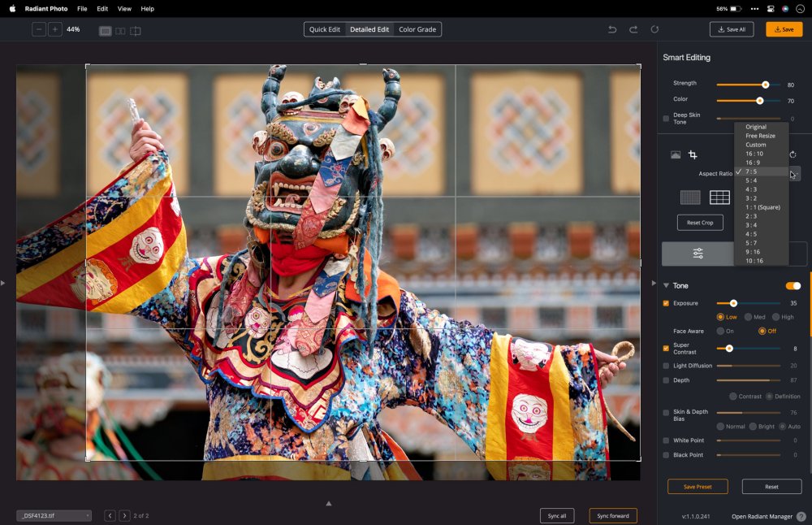Click the Reset Crop button

699,223
